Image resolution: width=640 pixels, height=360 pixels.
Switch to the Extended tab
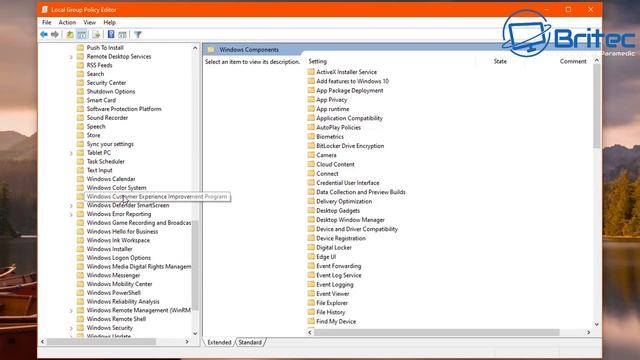click(219, 342)
